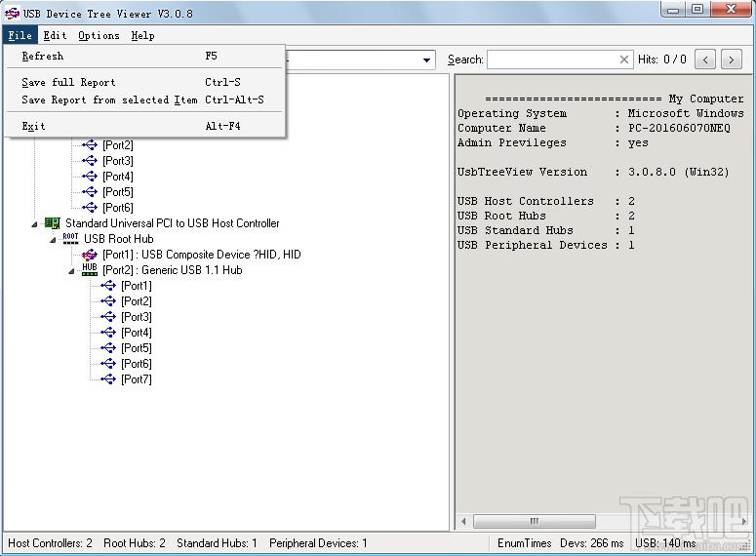Viewport: 756px width, 556px height.
Task: Minimize the USB Device Tree Viewer window
Action: click(x=673, y=9)
